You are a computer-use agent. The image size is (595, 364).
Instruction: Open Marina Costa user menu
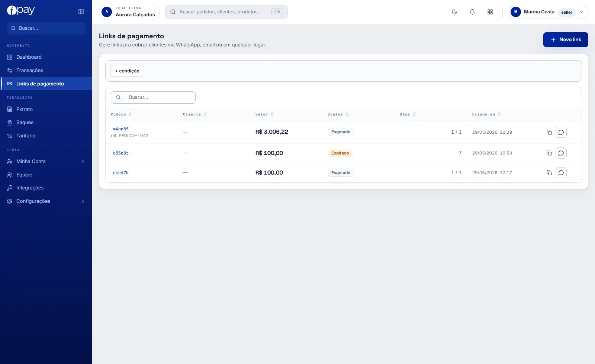click(x=549, y=12)
